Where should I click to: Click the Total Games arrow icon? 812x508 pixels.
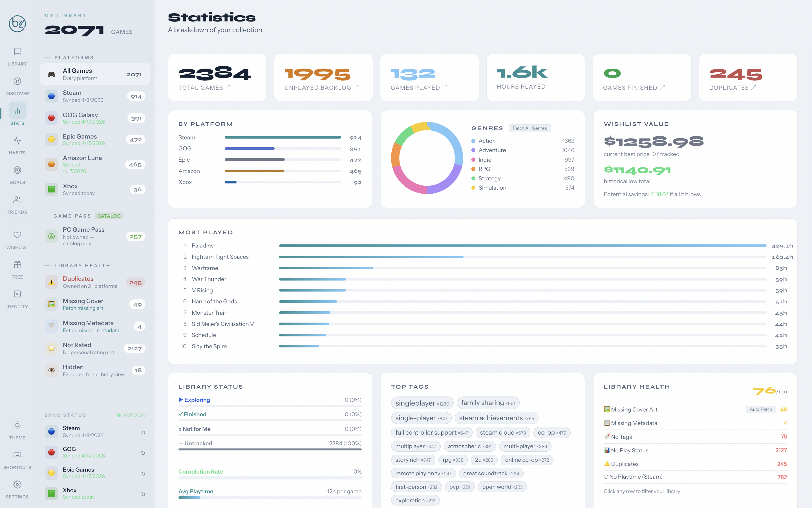click(228, 88)
